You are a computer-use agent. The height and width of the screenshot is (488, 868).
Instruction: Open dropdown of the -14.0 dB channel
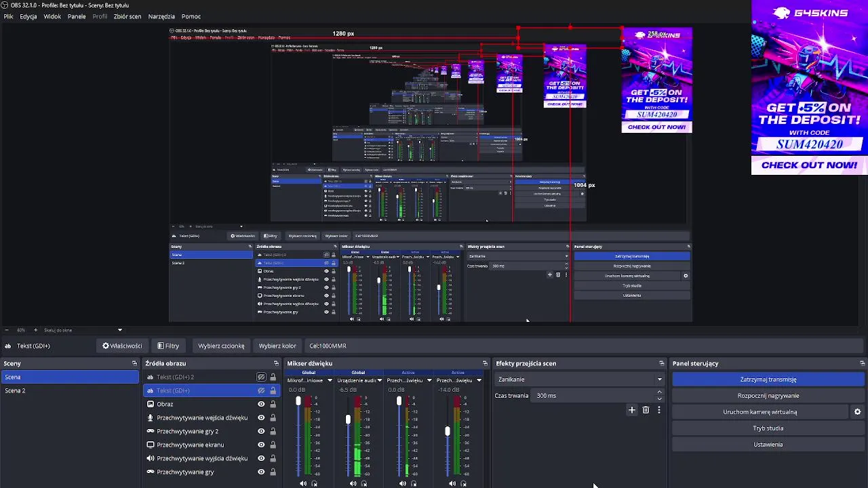click(x=479, y=381)
